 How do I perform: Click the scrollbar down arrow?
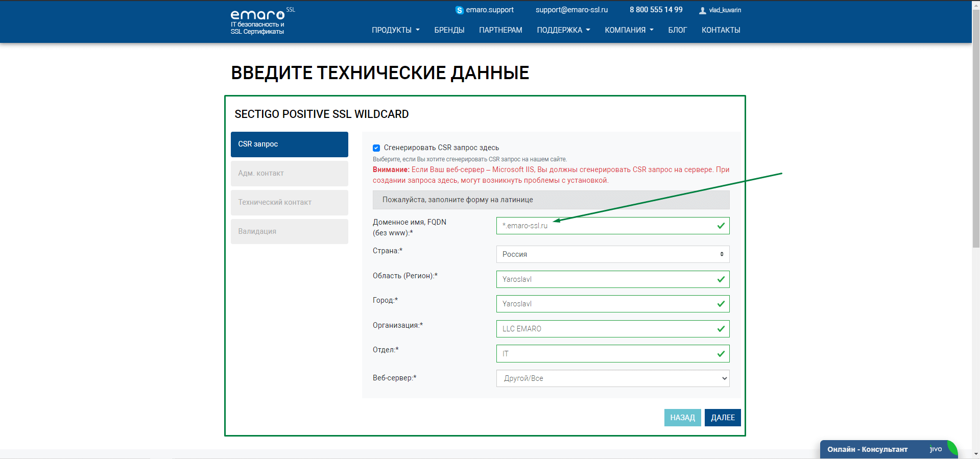point(976,454)
